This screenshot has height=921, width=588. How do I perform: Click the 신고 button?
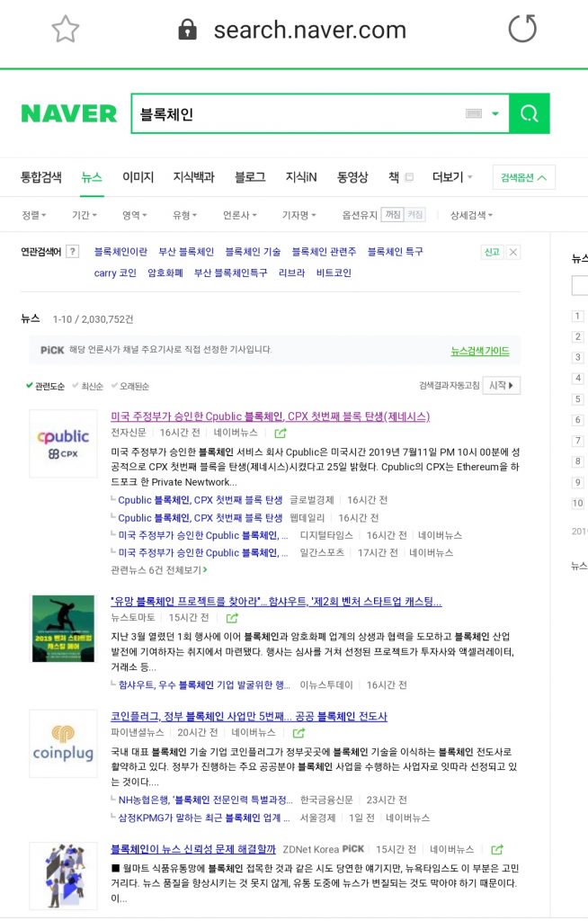coord(492,252)
